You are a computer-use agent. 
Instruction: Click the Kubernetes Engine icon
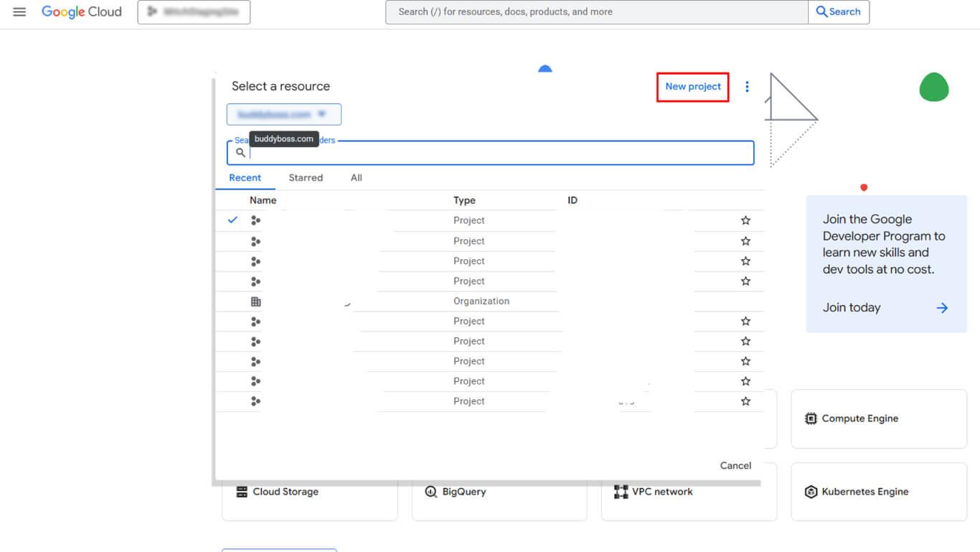tap(811, 492)
